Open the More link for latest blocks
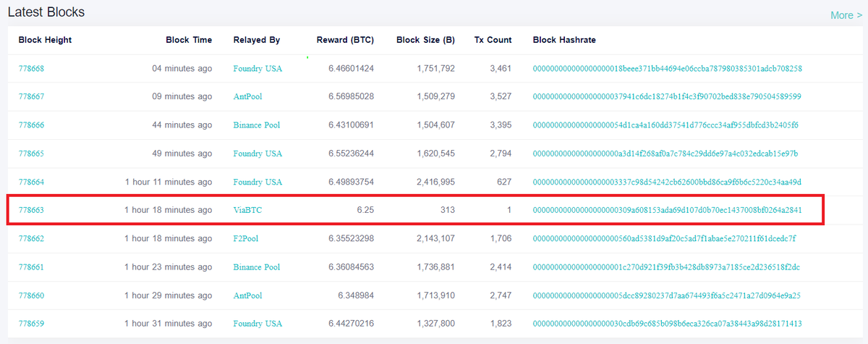 [846, 15]
